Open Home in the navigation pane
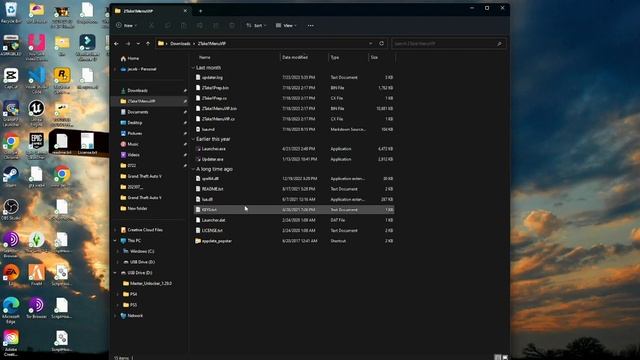The height and width of the screenshot is (360, 640). pyautogui.click(x=130, y=58)
